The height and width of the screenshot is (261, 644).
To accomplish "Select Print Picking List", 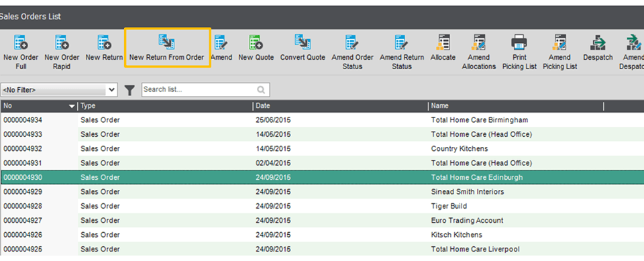I will (x=519, y=52).
